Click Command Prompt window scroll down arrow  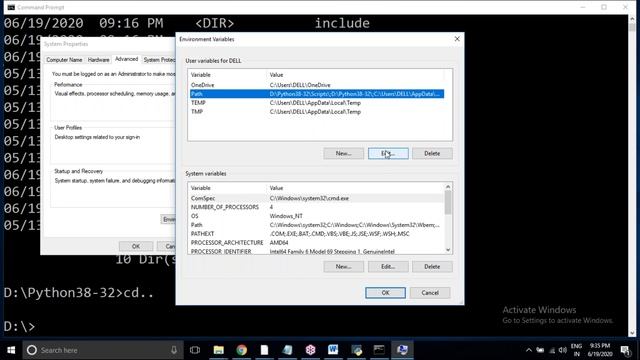click(632, 333)
